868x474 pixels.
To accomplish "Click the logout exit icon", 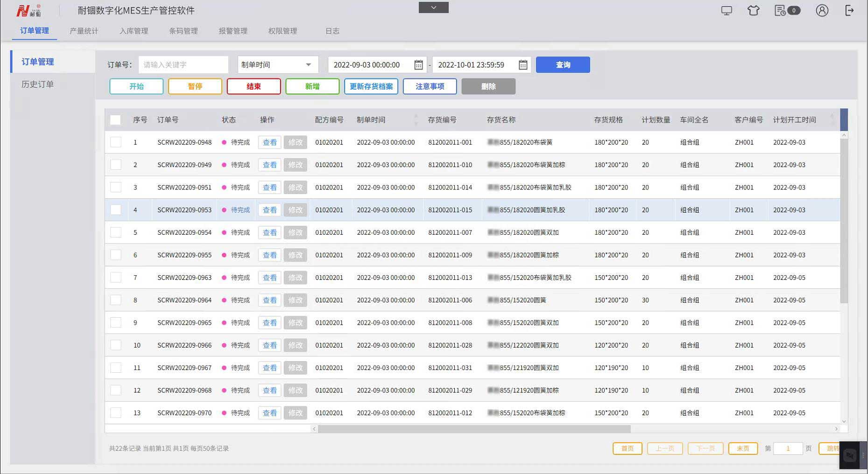I will (850, 10).
